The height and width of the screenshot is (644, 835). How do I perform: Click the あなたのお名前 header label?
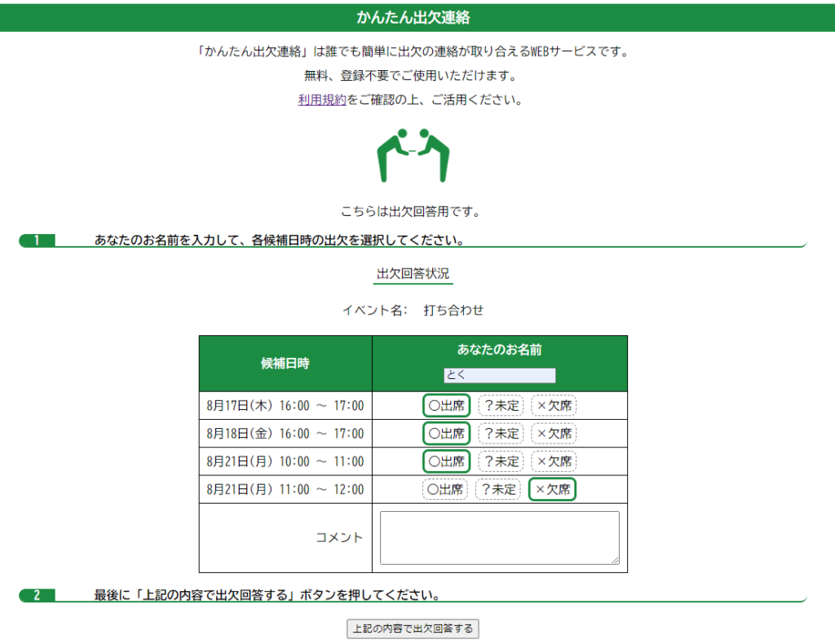[x=500, y=349]
